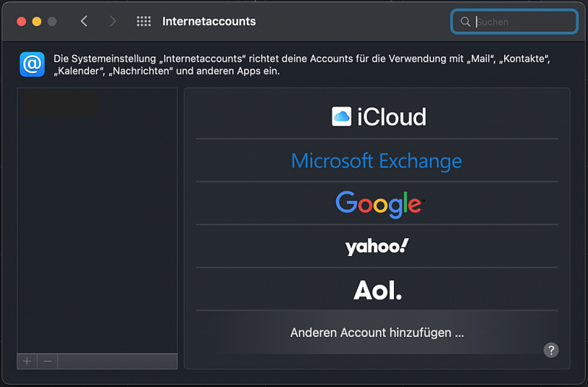Click the magnifying glass search icon

click(x=465, y=22)
